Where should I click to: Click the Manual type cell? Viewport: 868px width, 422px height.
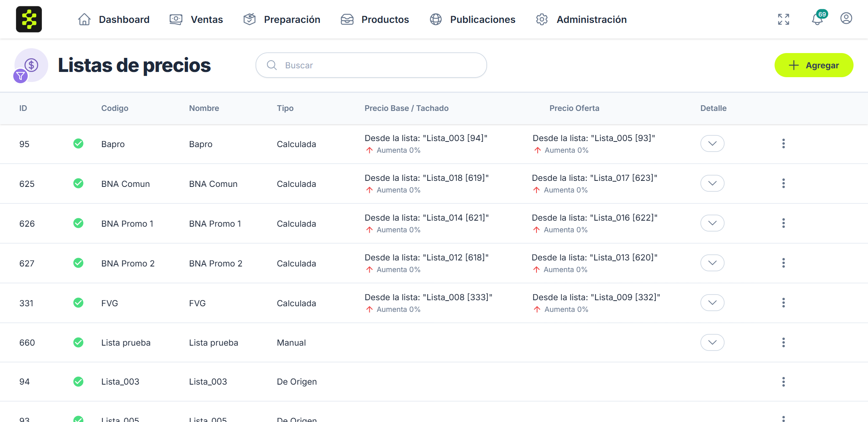(x=291, y=343)
